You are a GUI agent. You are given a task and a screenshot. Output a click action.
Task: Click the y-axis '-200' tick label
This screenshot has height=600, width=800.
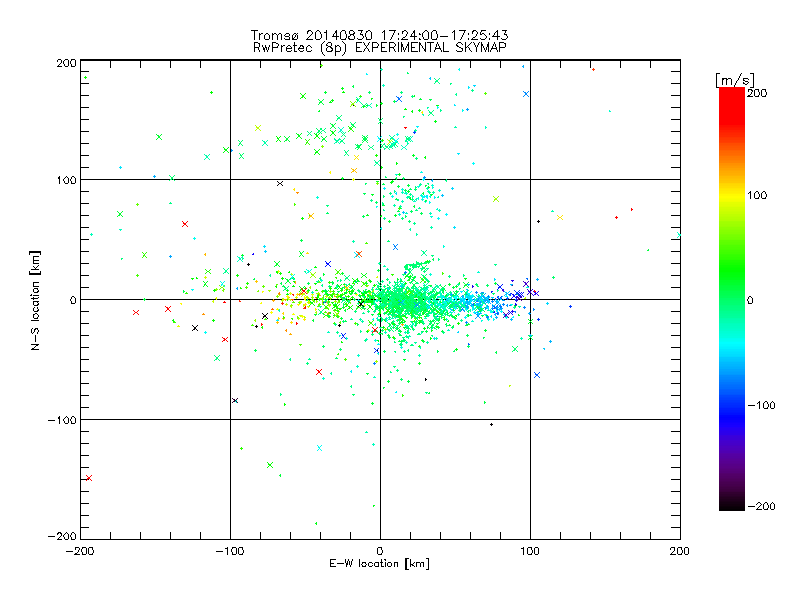[62, 536]
